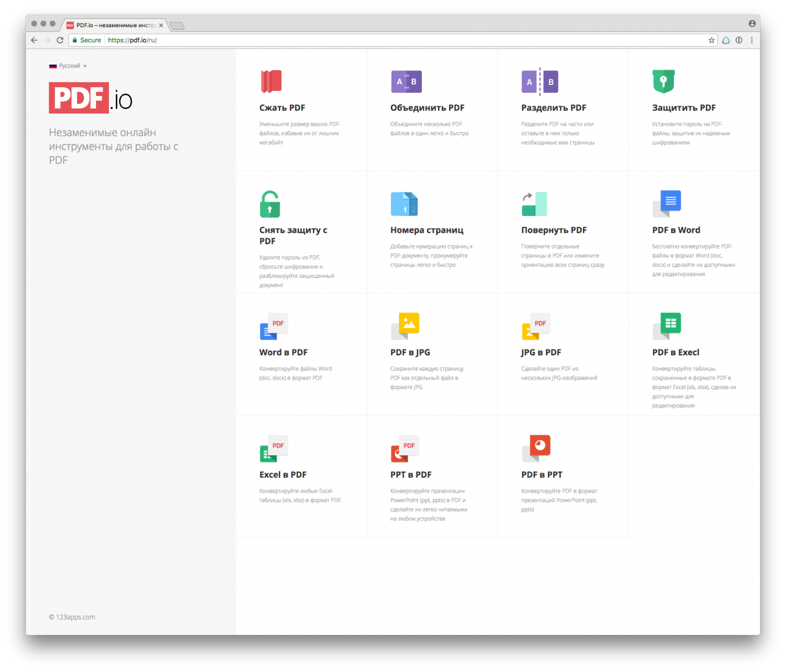This screenshot has width=786, height=672.
Task: Select the PDF.io browser tab
Action: [x=115, y=25]
